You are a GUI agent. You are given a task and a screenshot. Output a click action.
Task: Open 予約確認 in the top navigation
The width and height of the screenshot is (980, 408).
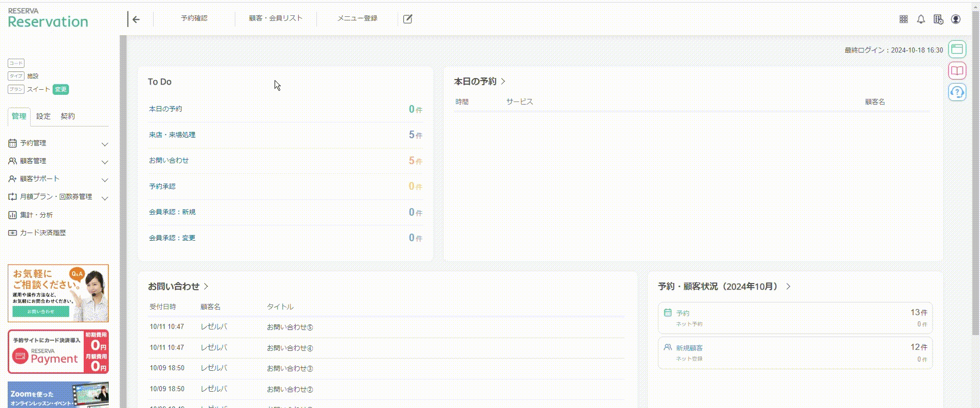194,18
